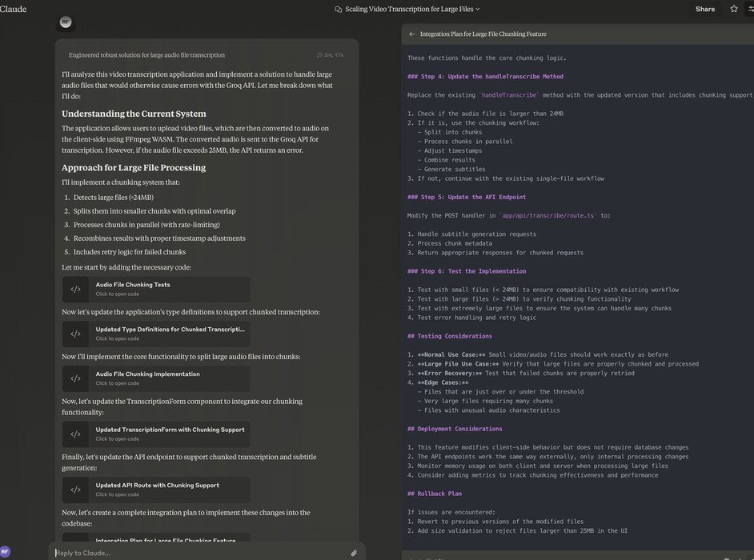The image size is (754, 560).
Task: Click the back arrow in the artifact panel
Action: click(x=411, y=34)
